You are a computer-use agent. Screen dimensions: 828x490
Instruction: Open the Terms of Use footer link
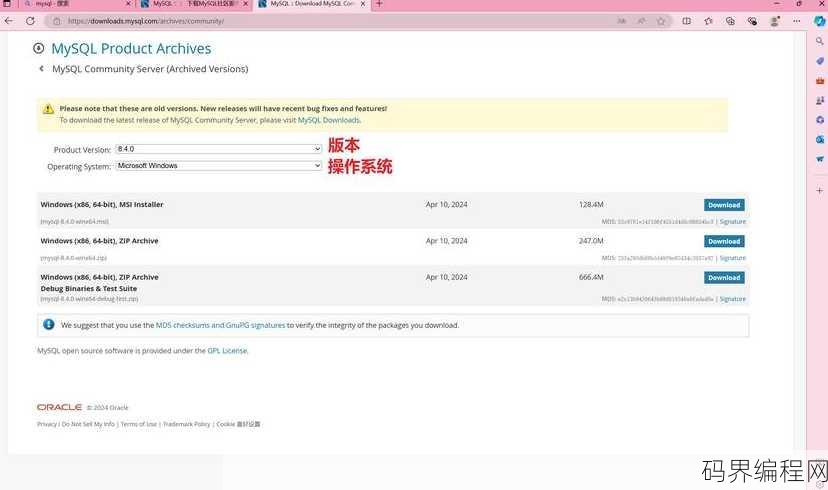(138, 424)
